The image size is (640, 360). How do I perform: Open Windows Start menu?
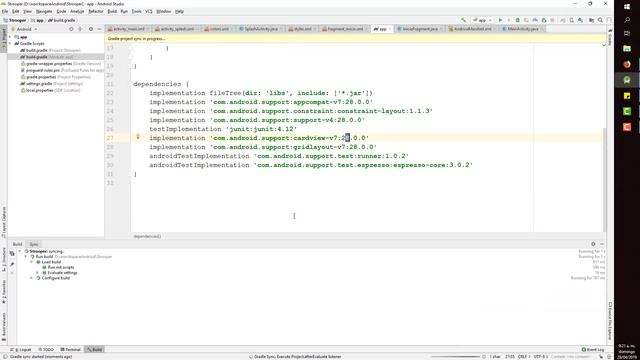(627, 7)
